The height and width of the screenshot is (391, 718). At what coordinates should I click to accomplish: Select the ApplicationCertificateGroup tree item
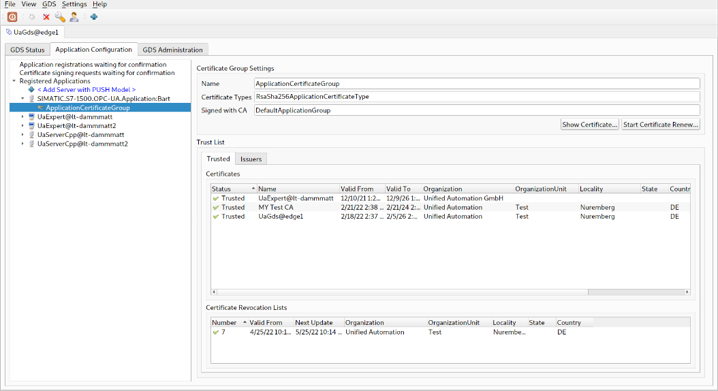pos(87,108)
